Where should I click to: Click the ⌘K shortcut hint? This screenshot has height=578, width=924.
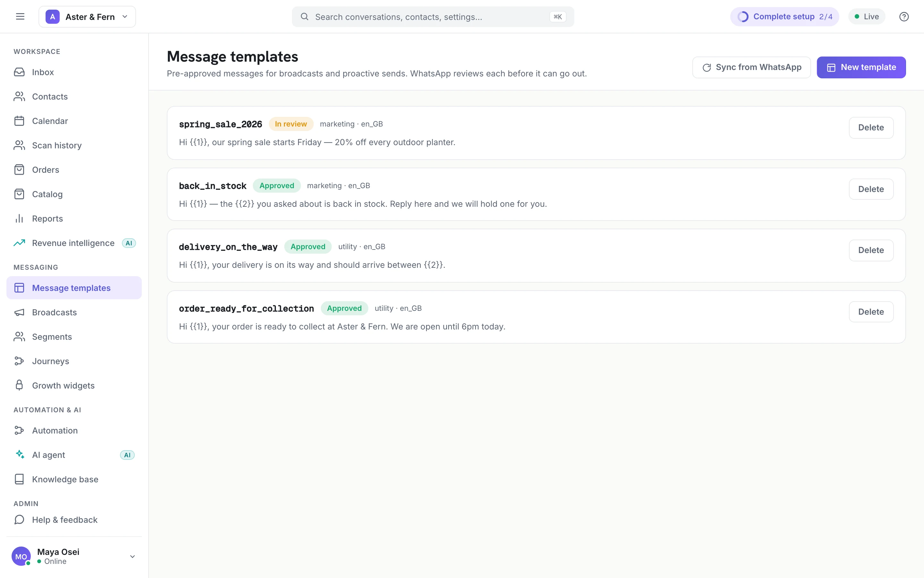point(558,16)
